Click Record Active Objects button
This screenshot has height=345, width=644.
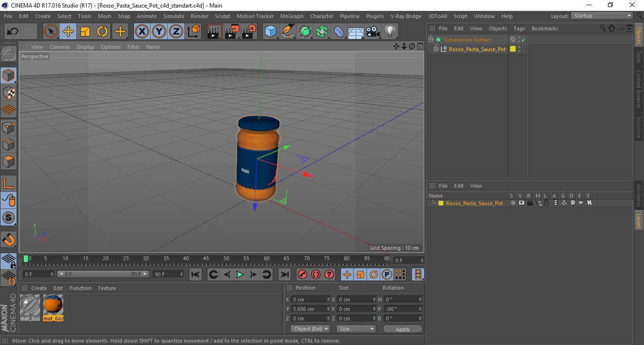[303, 274]
